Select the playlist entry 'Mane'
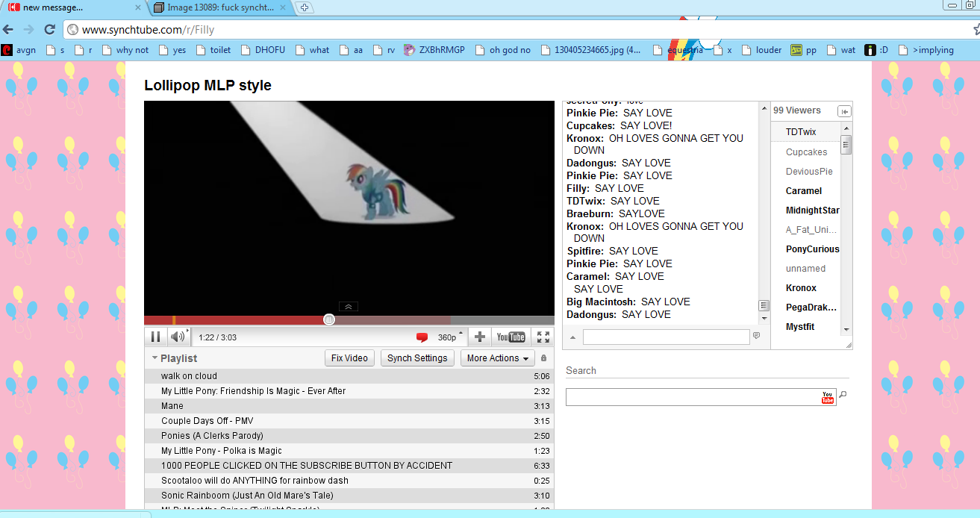 349,406
